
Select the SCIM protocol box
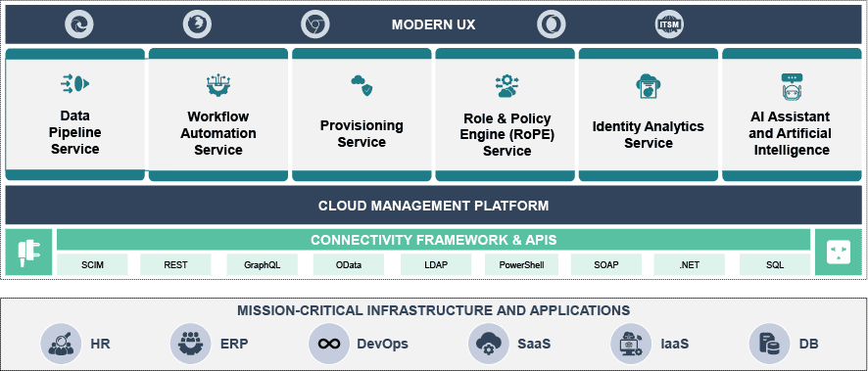(x=92, y=265)
